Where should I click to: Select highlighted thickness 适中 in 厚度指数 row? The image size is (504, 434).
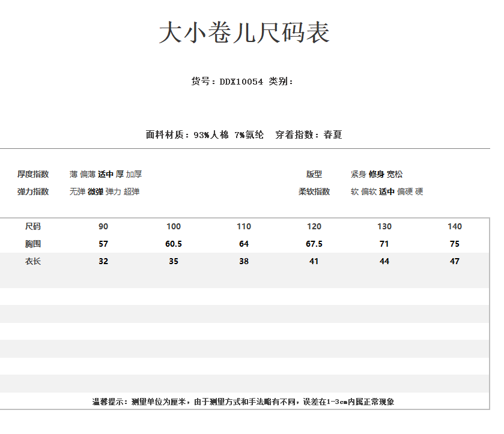coord(106,174)
